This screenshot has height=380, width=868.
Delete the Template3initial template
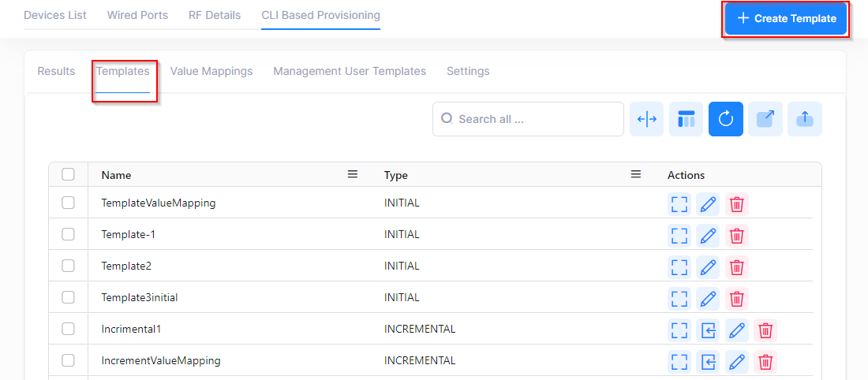(x=737, y=300)
